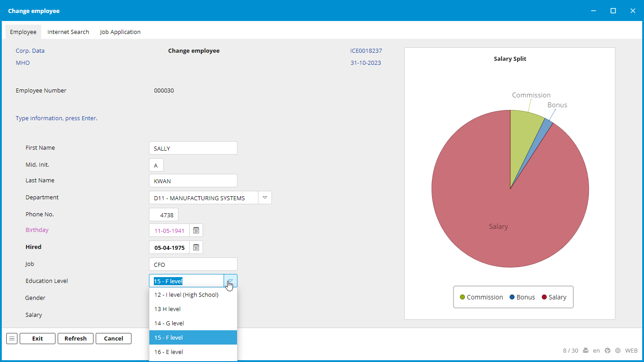Open the Hired date calendar picker
This screenshot has width=644, height=362.
196,248
